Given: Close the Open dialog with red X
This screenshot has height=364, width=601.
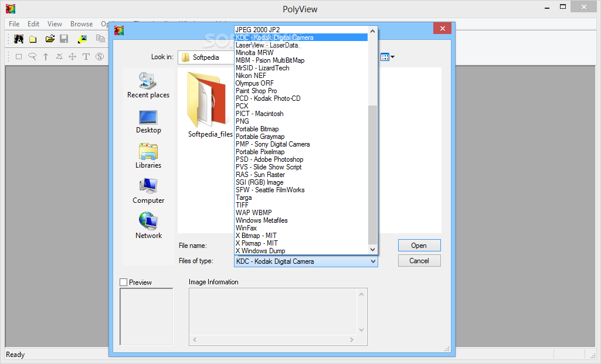Looking at the screenshot, I should coord(442,28).
